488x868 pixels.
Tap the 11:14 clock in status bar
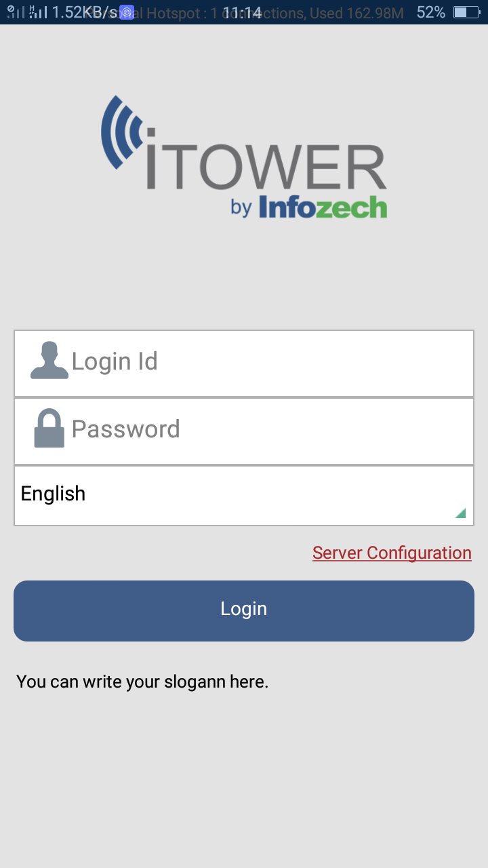point(242,12)
